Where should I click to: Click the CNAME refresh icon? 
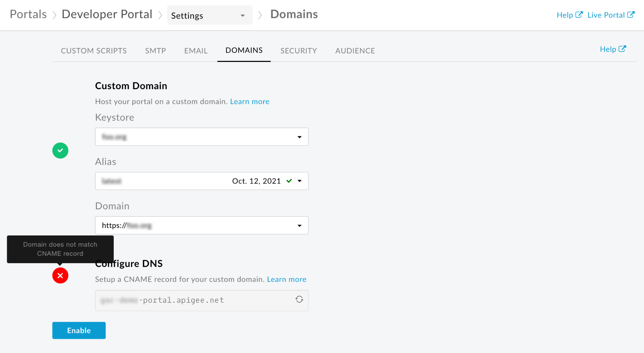(299, 300)
